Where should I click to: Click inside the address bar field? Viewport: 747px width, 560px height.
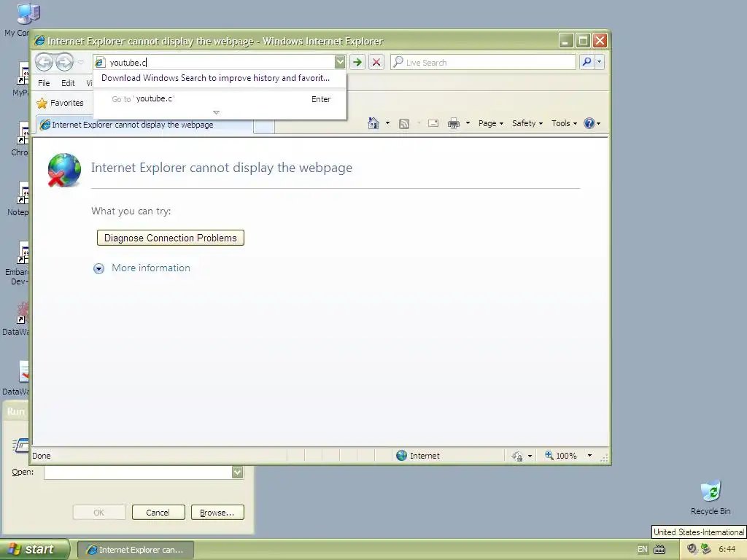click(x=219, y=63)
